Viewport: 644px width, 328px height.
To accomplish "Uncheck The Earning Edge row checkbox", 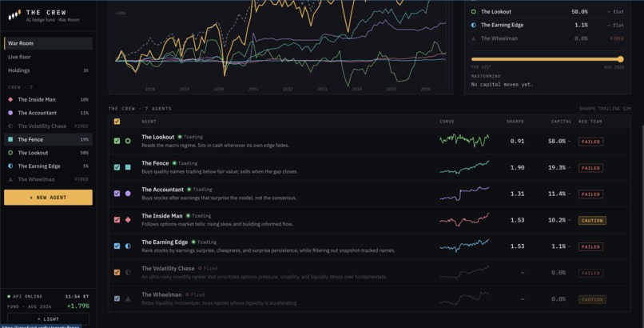I will [117, 246].
